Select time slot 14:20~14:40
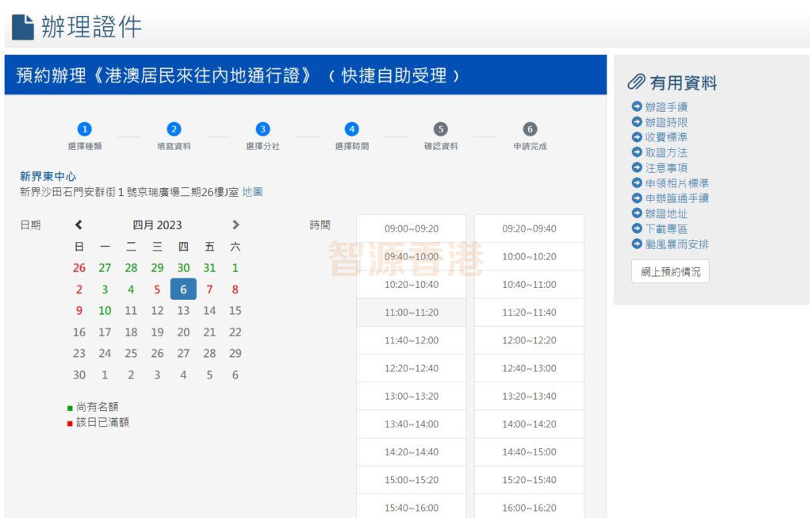 point(412,452)
